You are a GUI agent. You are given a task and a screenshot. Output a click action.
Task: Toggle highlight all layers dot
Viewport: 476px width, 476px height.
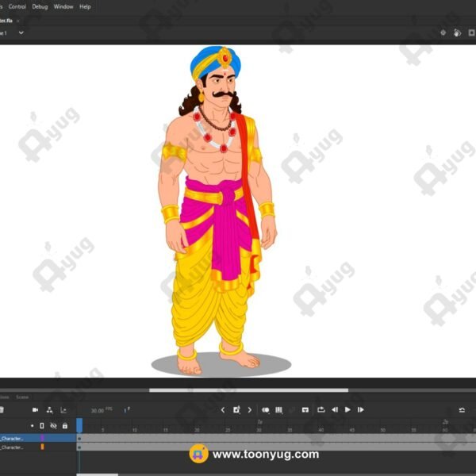(x=33, y=425)
